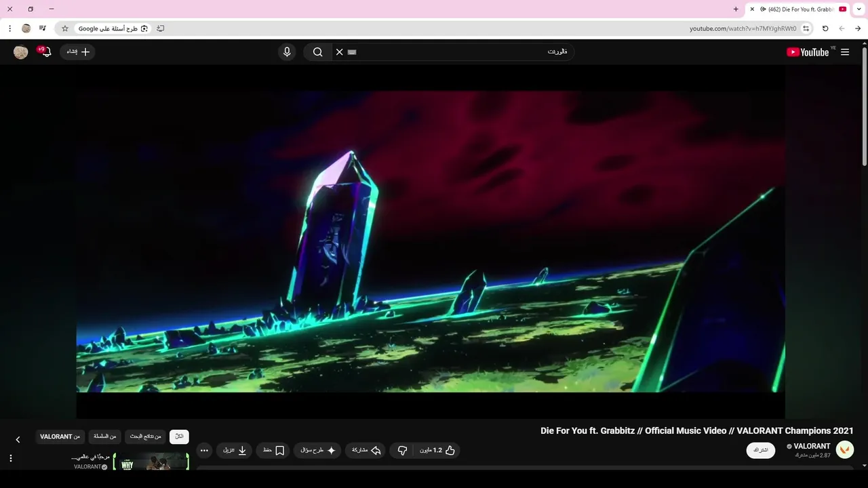
Task: Reload the page
Action: (x=825, y=28)
